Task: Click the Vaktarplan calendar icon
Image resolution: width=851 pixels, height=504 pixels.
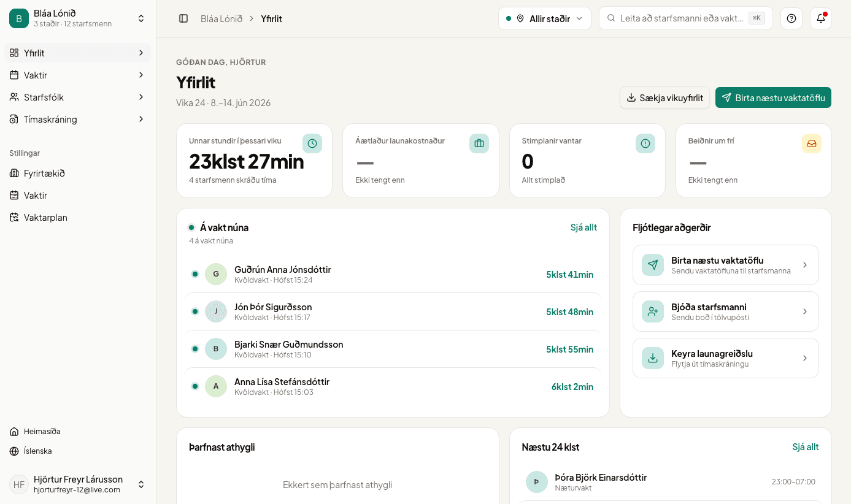Action: [14, 218]
